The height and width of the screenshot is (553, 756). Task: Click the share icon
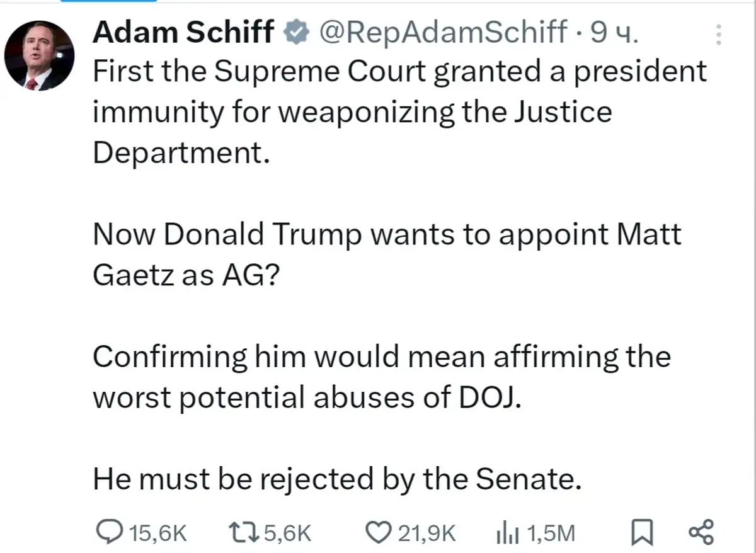pos(701,533)
